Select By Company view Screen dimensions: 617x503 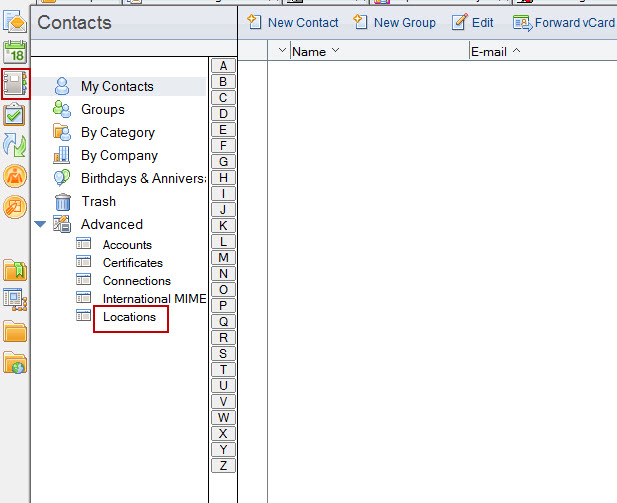click(119, 156)
